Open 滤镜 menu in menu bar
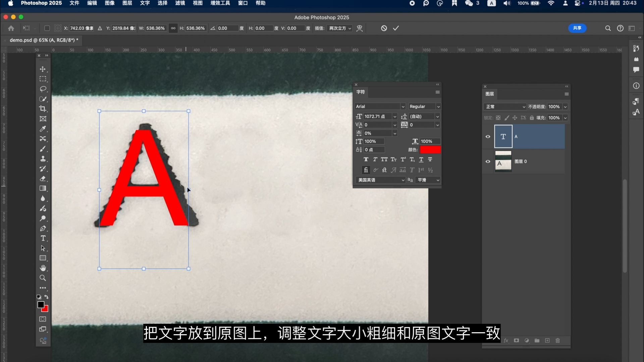 coord(179,4)
